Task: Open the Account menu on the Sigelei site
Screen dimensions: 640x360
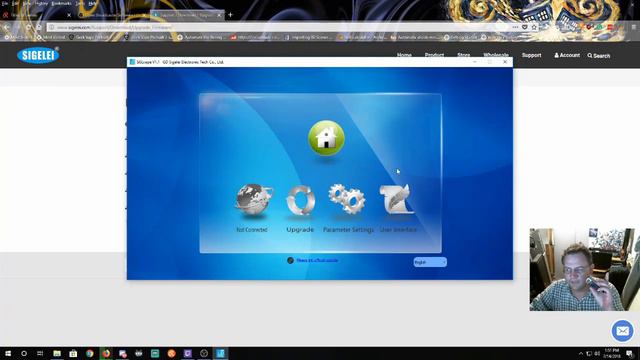Action: pyautogui.click(x=567, y=55)
